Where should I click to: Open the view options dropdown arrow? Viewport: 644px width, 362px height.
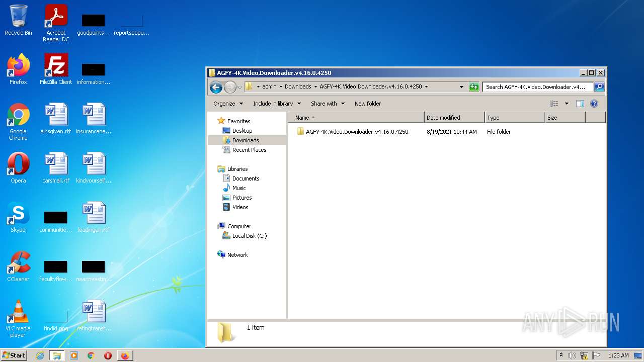567,104
